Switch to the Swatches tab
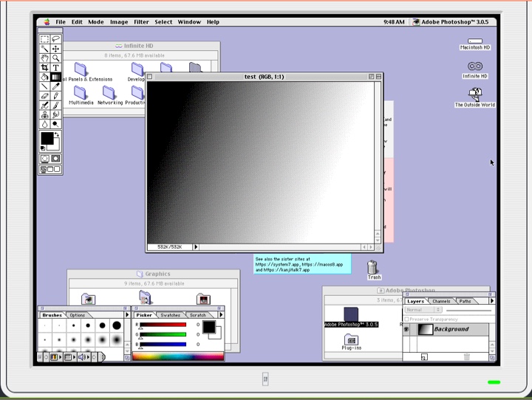 coord(171,315)
